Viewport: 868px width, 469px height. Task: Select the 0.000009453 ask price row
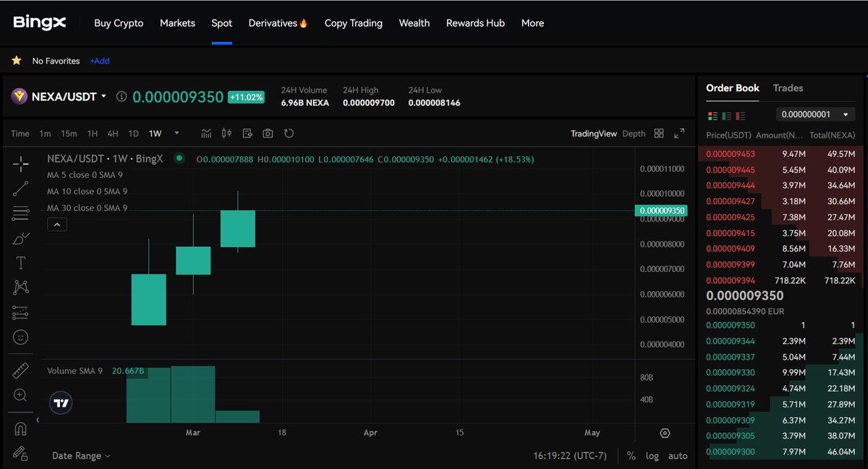click(x=780, y=153)
